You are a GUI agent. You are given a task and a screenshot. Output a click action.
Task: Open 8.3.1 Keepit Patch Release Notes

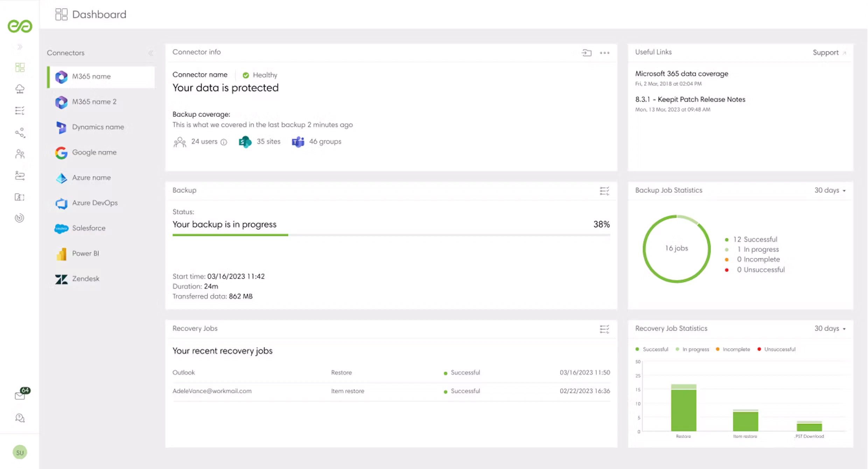click(x=690, y=99)
